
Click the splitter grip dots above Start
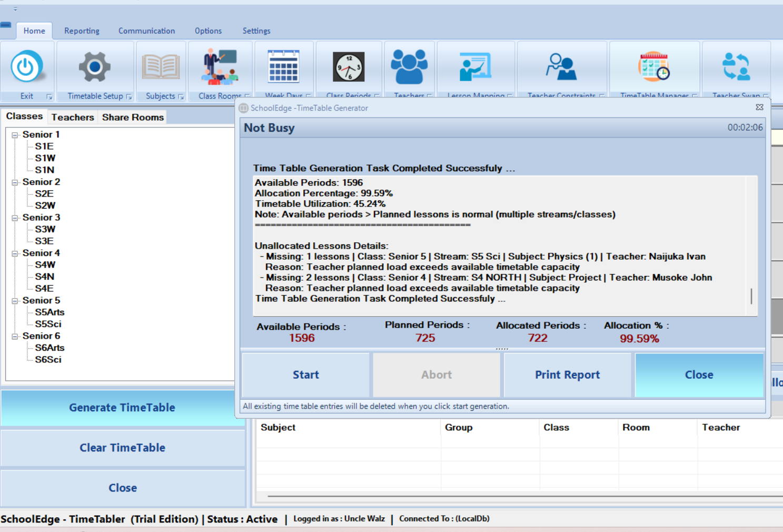pos(502,349)
